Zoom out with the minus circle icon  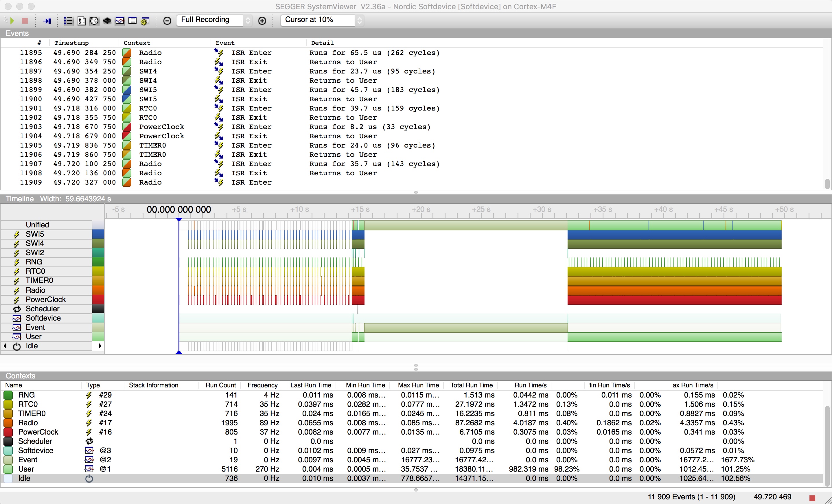point(167,21)
